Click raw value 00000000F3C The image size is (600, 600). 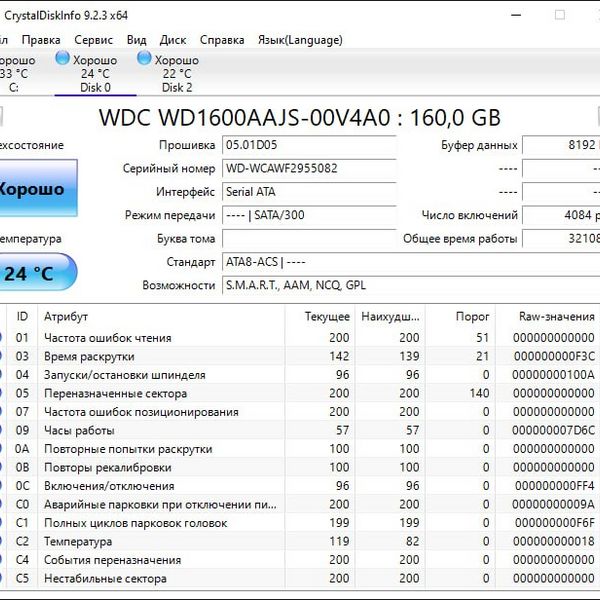coord(554,356)
